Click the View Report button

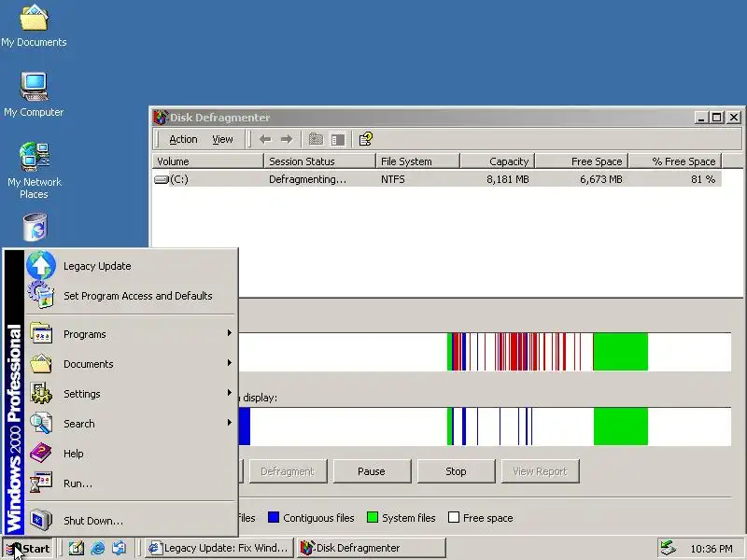coord(541,471)
